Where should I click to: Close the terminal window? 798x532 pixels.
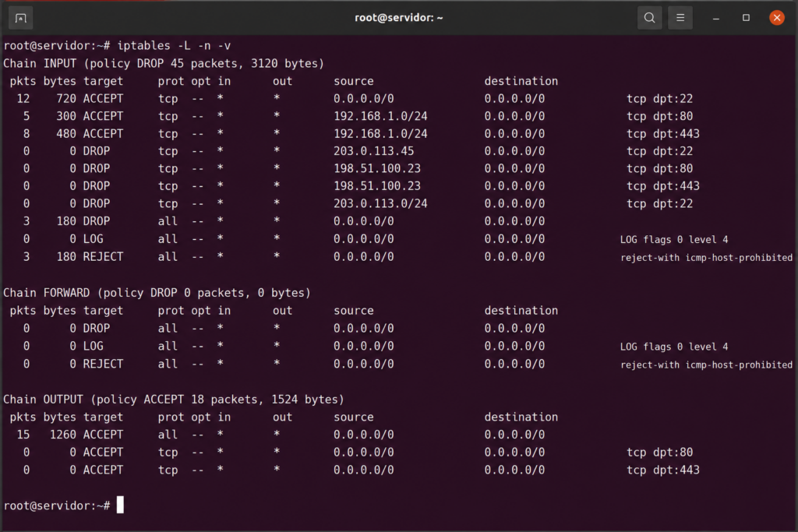pos(777,18)
